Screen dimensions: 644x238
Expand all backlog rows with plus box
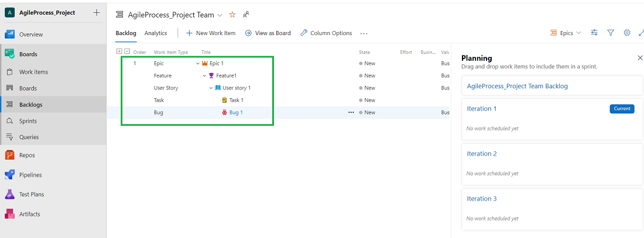point(120,52)
